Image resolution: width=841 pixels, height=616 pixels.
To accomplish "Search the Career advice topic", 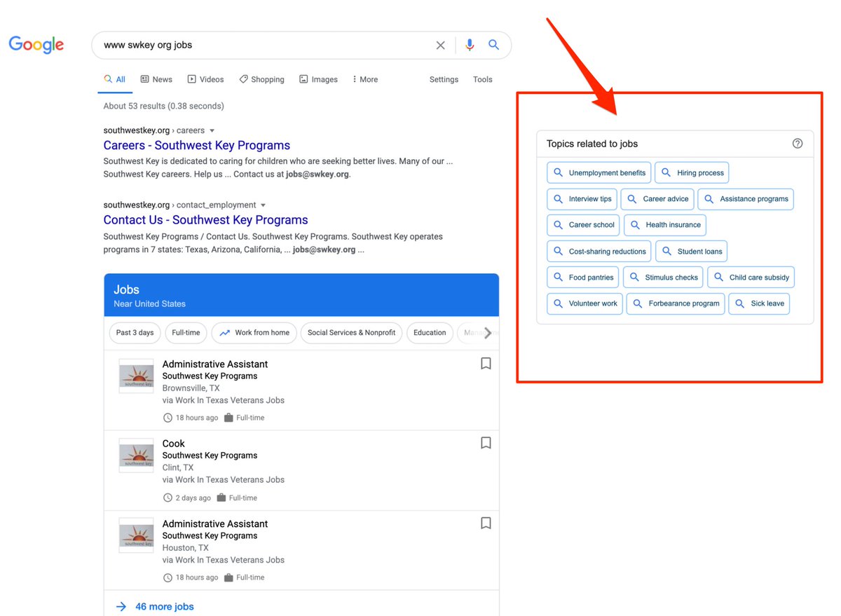I will [x=657, y=199].
